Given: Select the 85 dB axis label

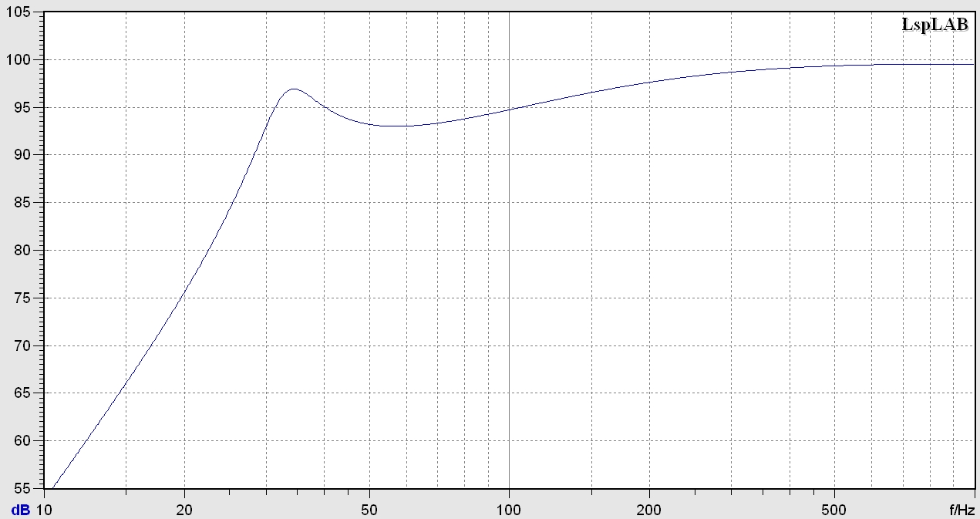Looking at the screenshot, I should click(23, 203).
